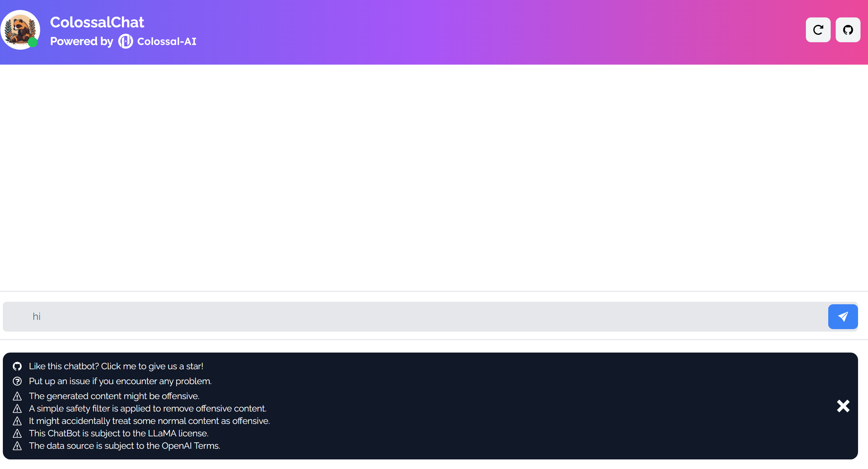Click the OpenAI Terms notice text

click(x=125, y=446)
